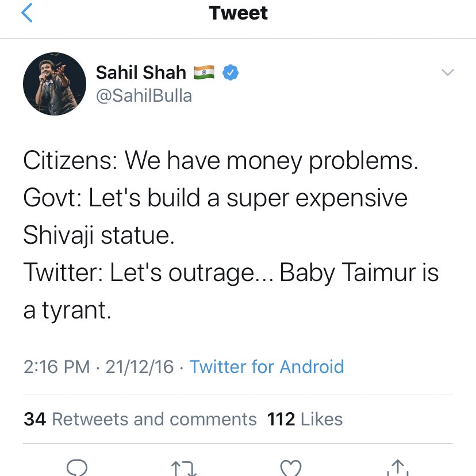Open the Twitter for Android source link
Image resolution: width=476 pixels, height=476 pixels.
267,367
